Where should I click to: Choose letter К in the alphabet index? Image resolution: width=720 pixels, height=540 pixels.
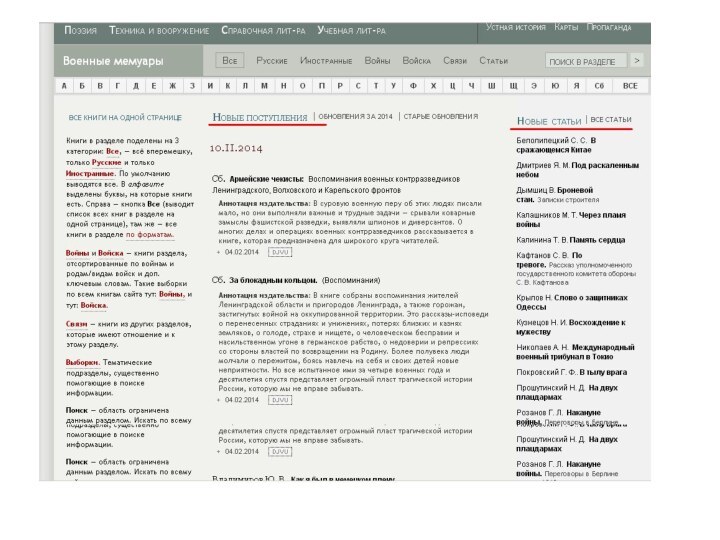click(229, 86)
